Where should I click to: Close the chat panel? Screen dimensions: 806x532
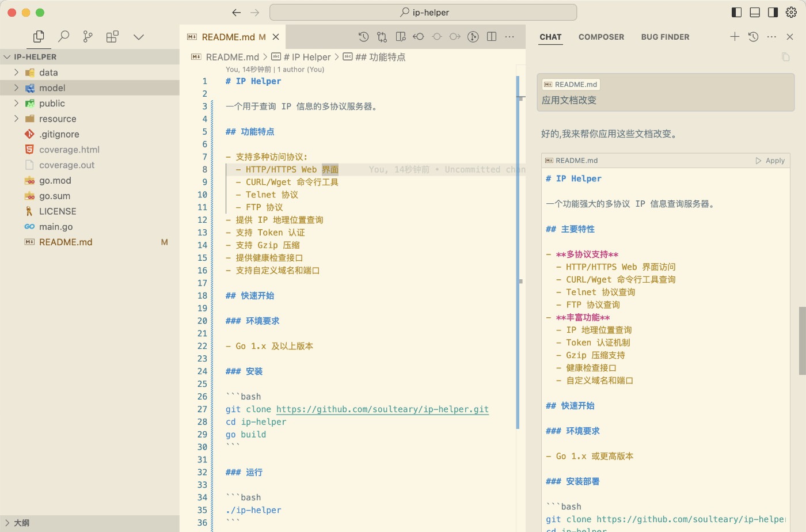790,37
